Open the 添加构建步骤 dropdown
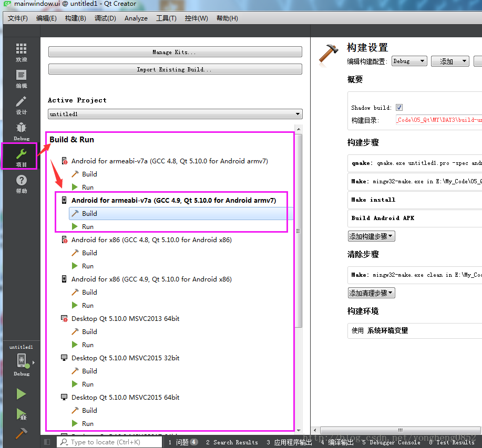 pos(371,236)
